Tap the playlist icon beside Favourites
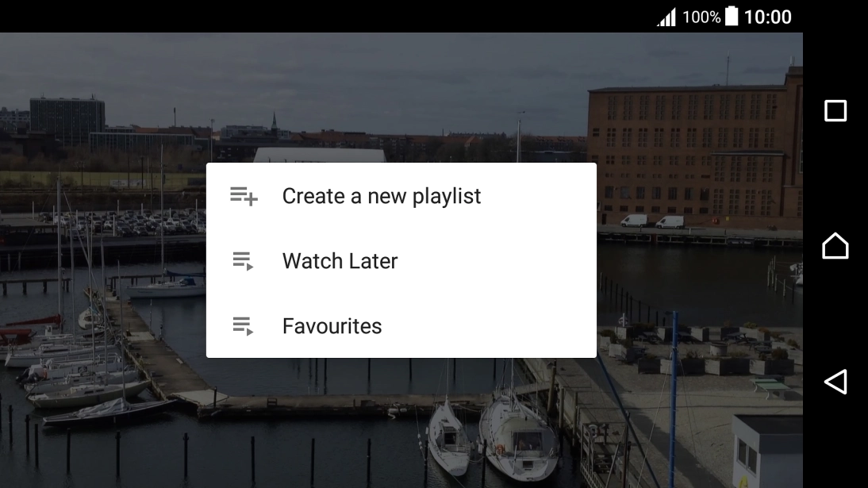Viewport: 868px width, 488px height. coord(243,326)
